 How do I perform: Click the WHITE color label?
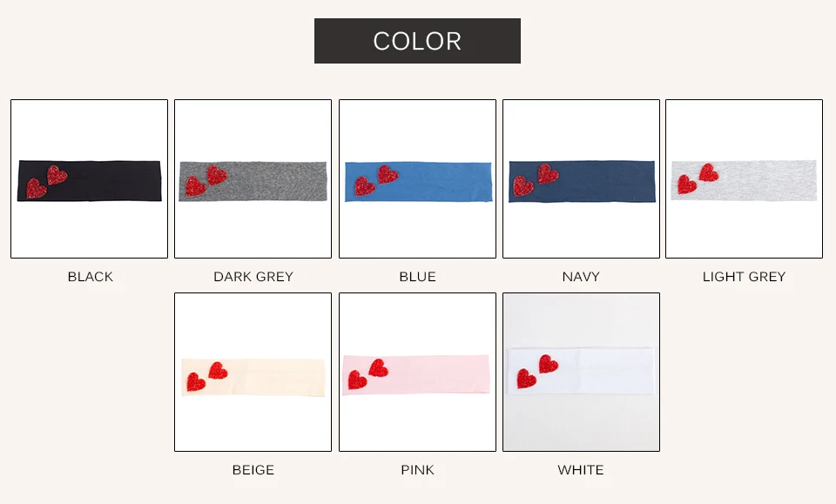[581, 470]
